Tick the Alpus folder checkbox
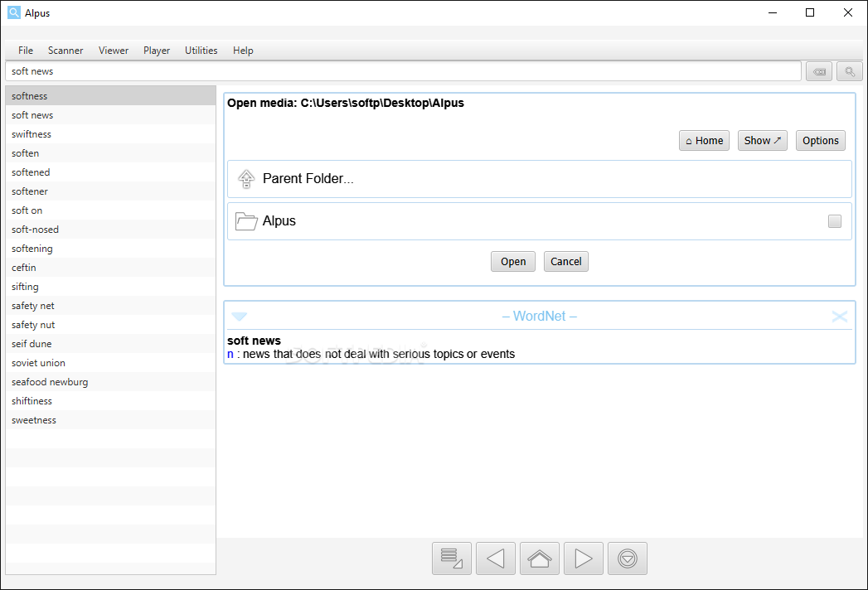This screenshot has width=868, height=590. (835, 221)
